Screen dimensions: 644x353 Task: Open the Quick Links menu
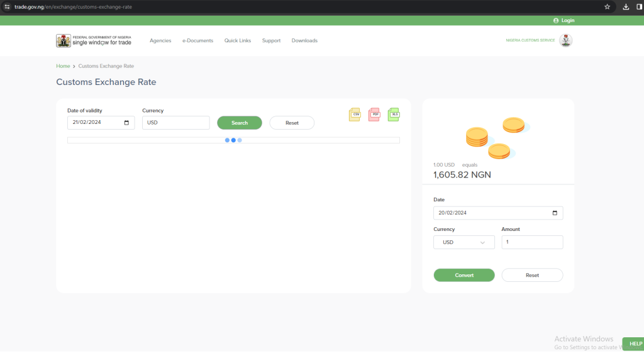238,41
